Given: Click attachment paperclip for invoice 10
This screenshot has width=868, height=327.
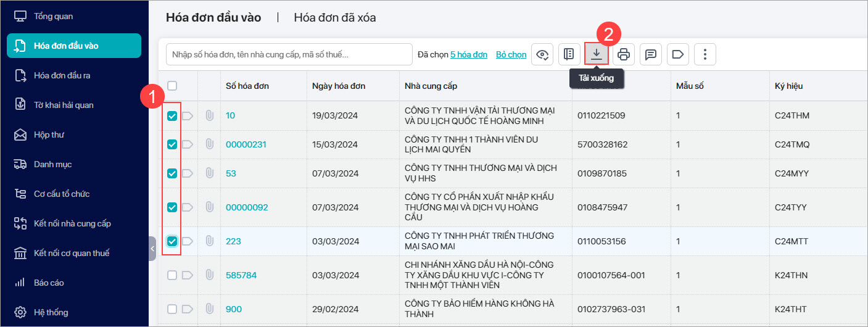Looking at the screenshot, I should coord(209,115).
